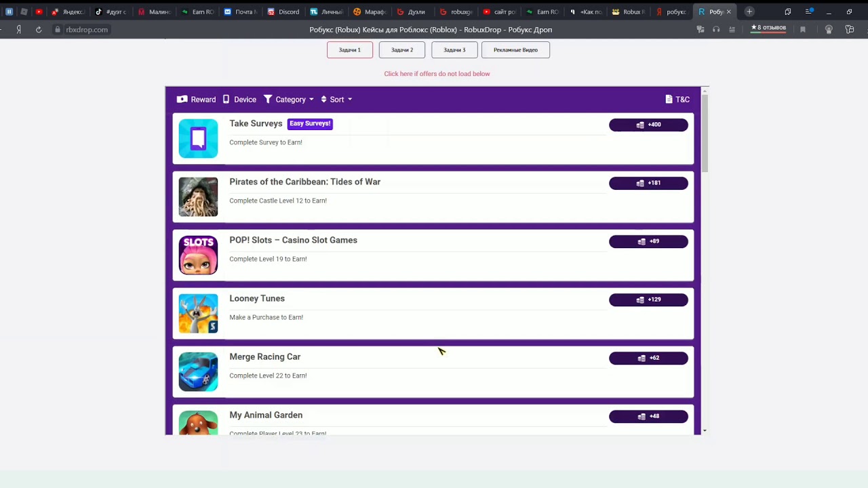Switch to the Задачи 1 tab
The width and height of the screenshot is (868, 488).
click(350, 49)
